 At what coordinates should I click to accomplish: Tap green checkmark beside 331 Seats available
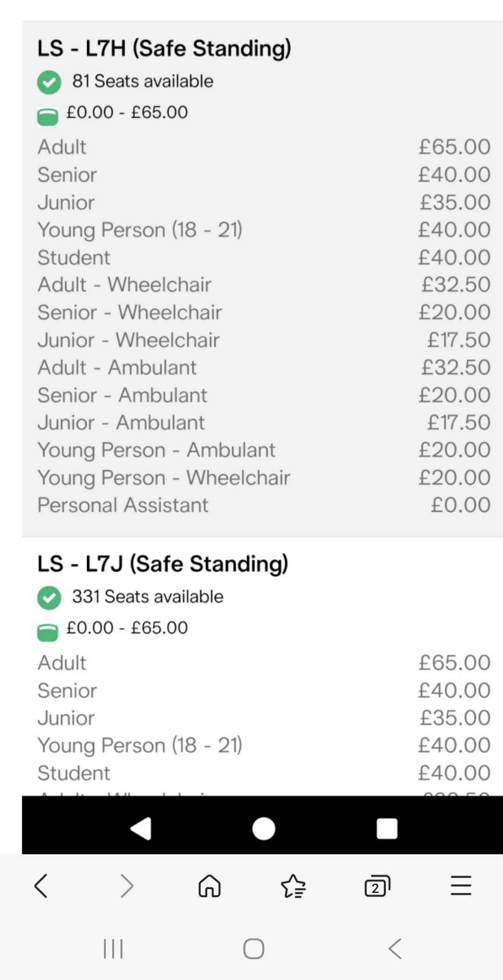point(49,598)
